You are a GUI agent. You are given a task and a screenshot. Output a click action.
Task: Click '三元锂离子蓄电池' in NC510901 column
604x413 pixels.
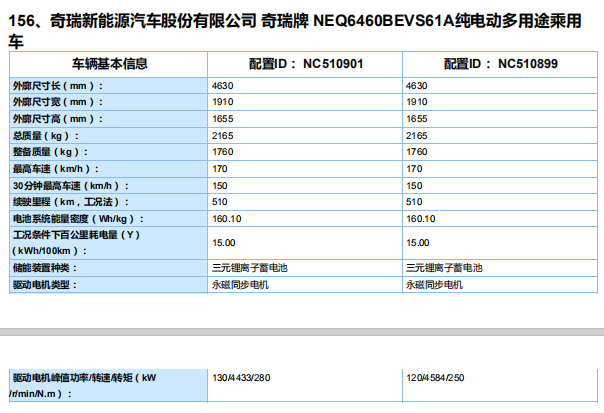point(250,268)
